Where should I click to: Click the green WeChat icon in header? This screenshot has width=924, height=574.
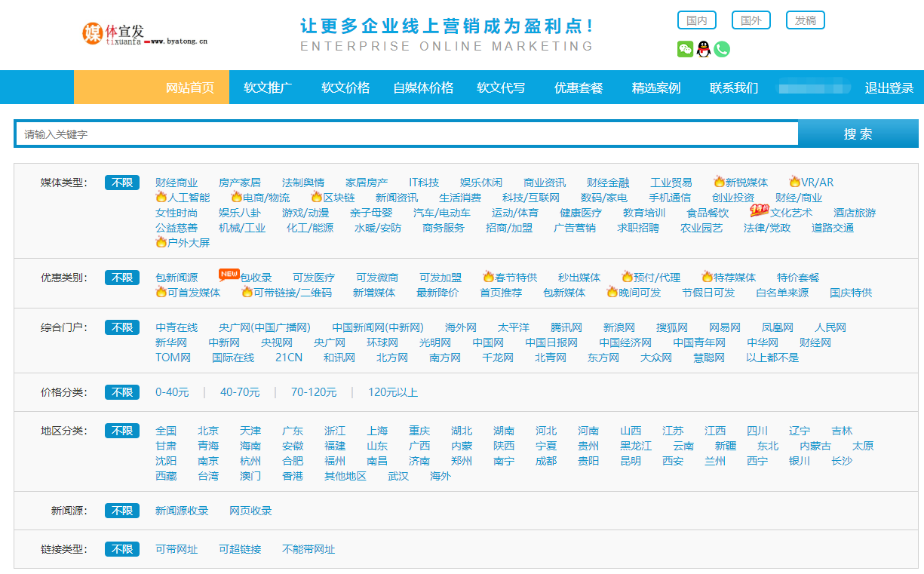pos(685,49)
